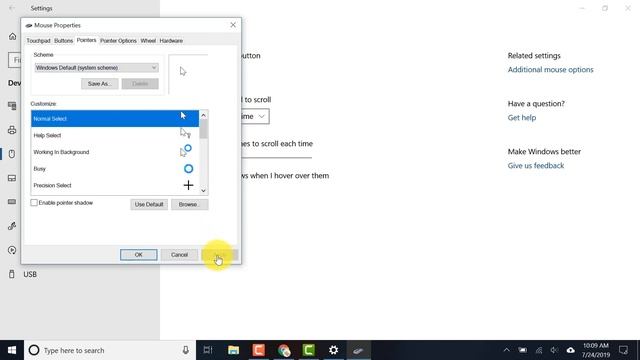Open the Settings gear in taskbar
The width and height of the screenshot is (640, 360).
333,350
